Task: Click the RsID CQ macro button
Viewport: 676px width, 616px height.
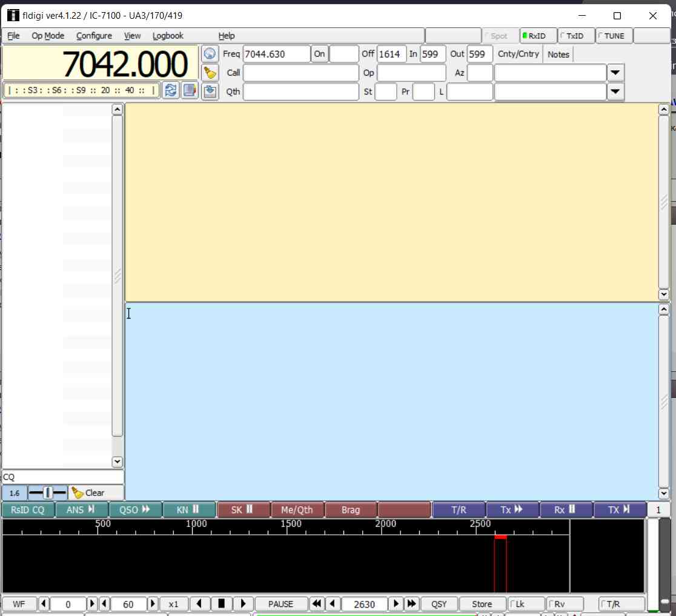Action: pos(28,510)
